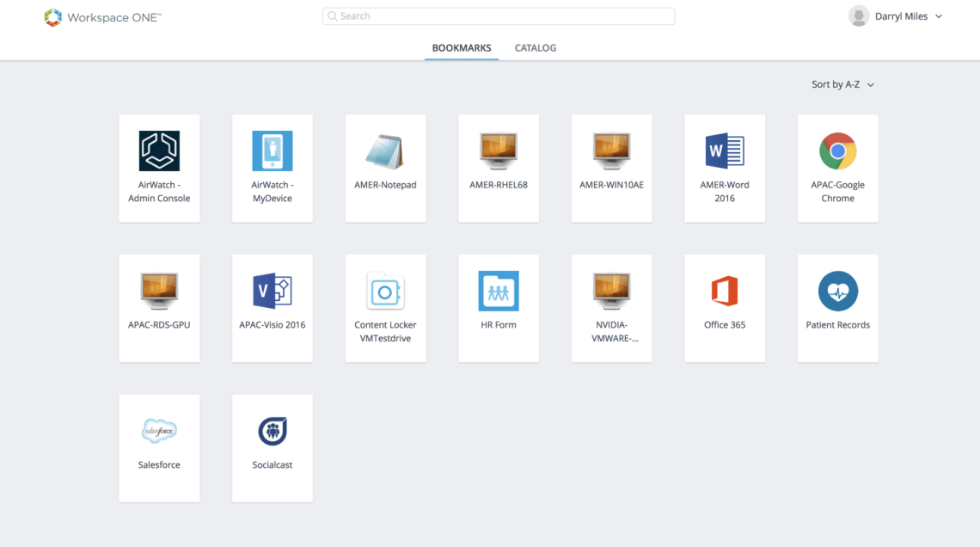Open the AMER-Notepad application icon

coord(385,151)
